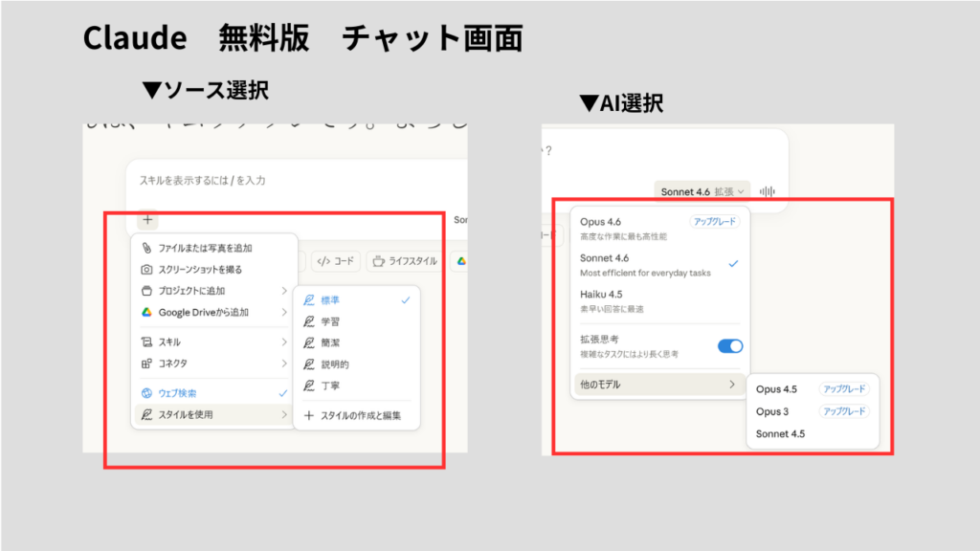The width and height of the screenshot is (980, 551).
Task: Click the camera screenshot icon
Action: 147,270
